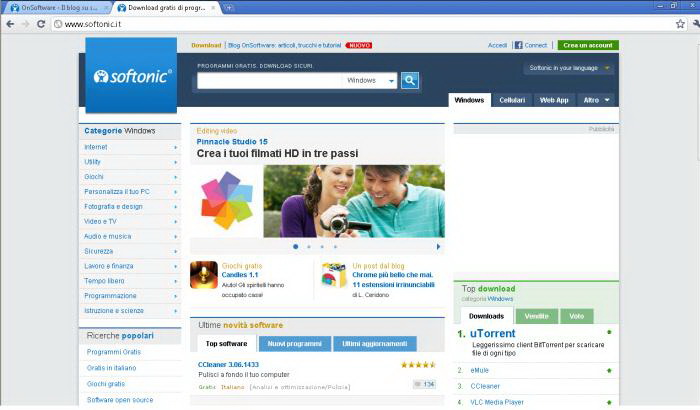Image resolution: width=700 pixels, height=410 pixels.
Task: Select the Windows platform tab
Action: pos(469,100)
